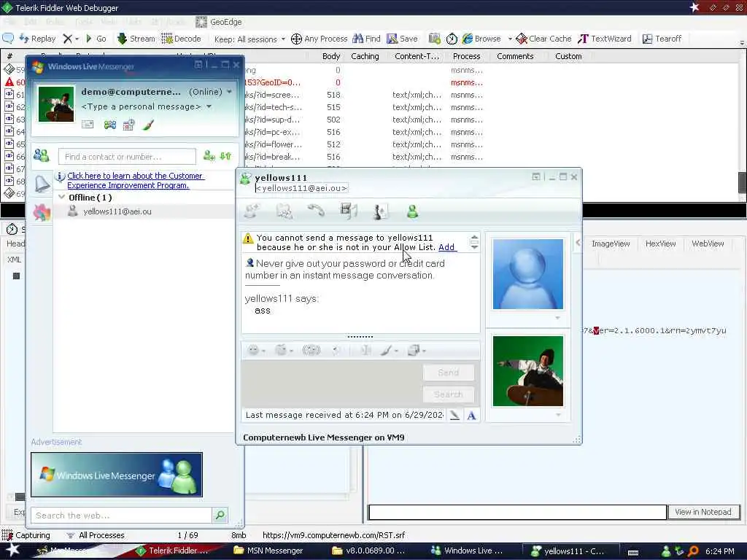Click Clear Cache in Fiddler toolbar
747x560 pixels.
click(x=543, y=39)
